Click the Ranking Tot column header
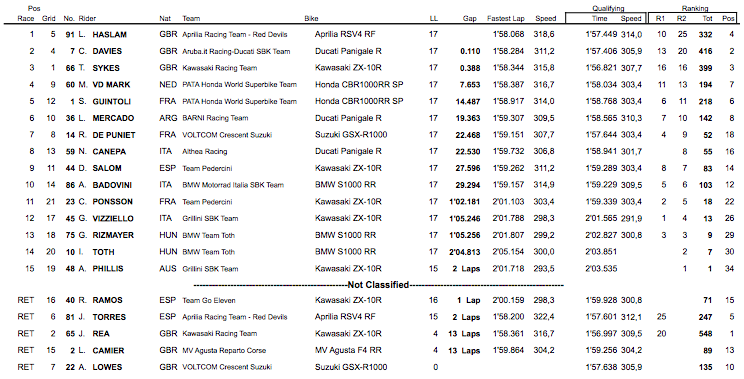 click(707, 18)
